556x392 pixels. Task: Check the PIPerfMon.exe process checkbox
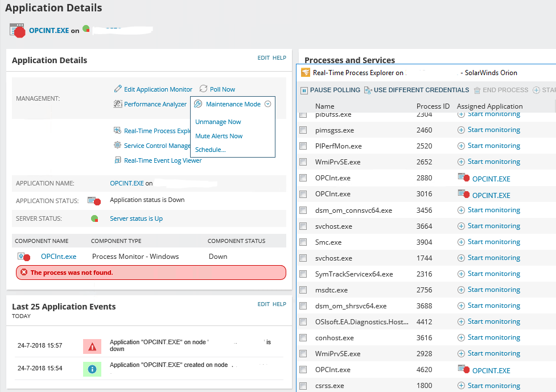303,146
